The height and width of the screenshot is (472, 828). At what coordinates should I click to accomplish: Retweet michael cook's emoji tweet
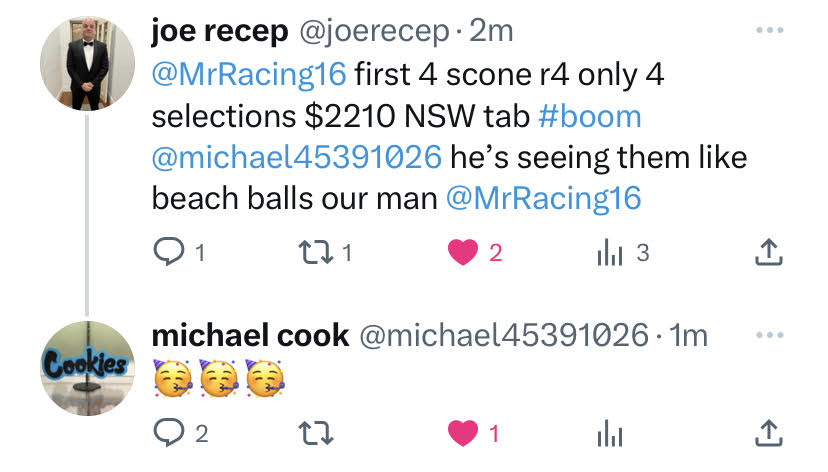pos(316,433)
